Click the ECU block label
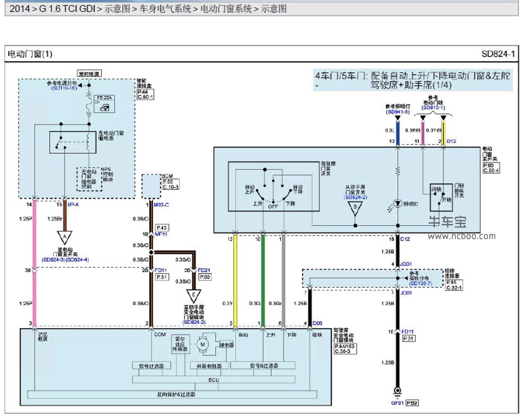The image size is (523, 420). (214, 380)
